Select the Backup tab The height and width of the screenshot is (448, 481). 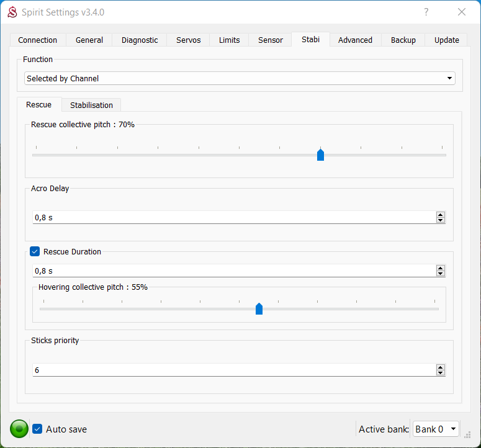coord(403,40)
